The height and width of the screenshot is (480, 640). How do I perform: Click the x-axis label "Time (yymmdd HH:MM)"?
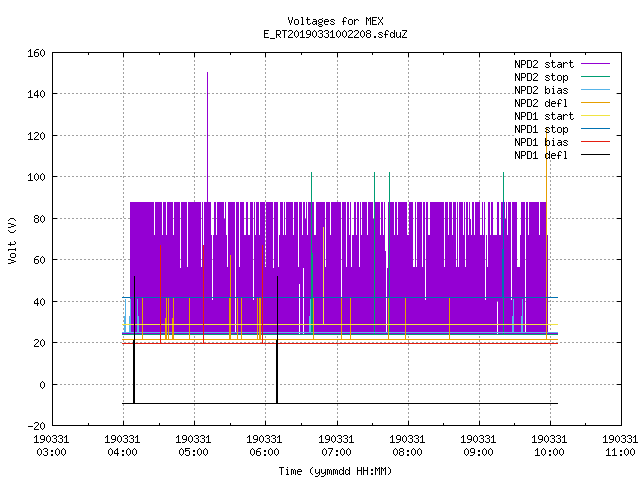coord(335,471)
